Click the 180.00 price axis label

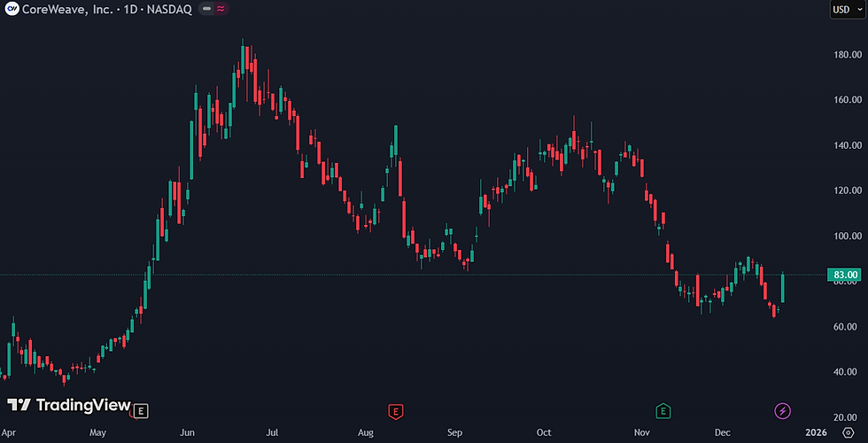pyautogui.click(x=847, y=55)
